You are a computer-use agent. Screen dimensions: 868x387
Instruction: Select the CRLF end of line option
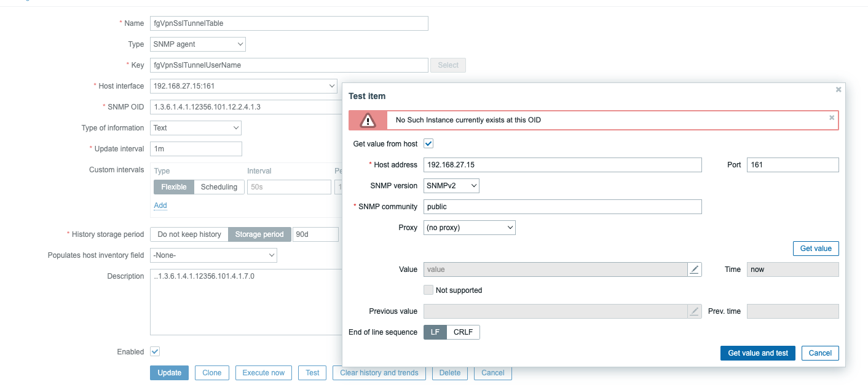tap(463, 332)
